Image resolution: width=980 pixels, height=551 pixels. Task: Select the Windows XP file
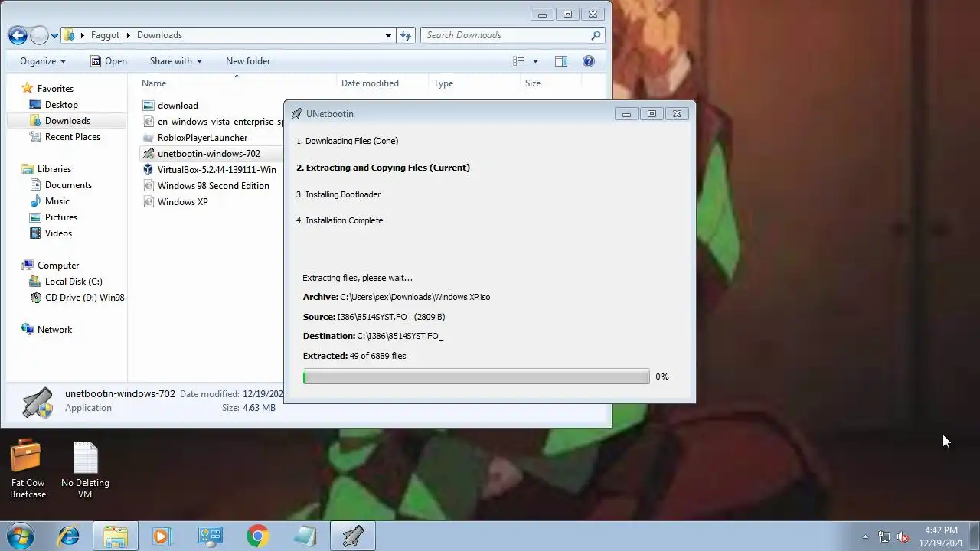182,202
